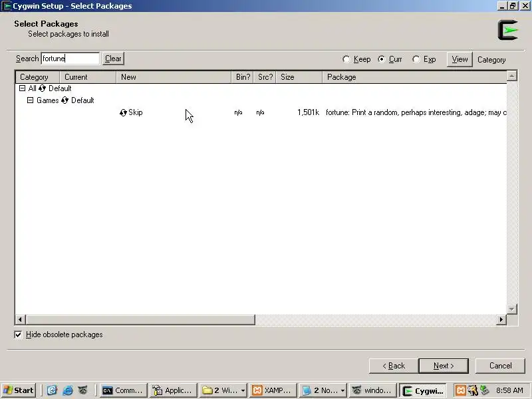532x399 pixels.
Task: Click the Category column header
Action: coord(37,77)
